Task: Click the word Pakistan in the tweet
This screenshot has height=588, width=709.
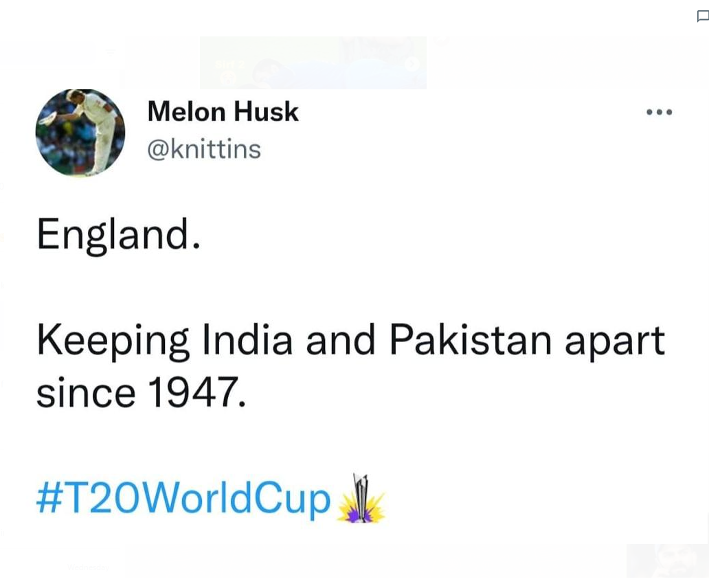Action: coord(470,339)
